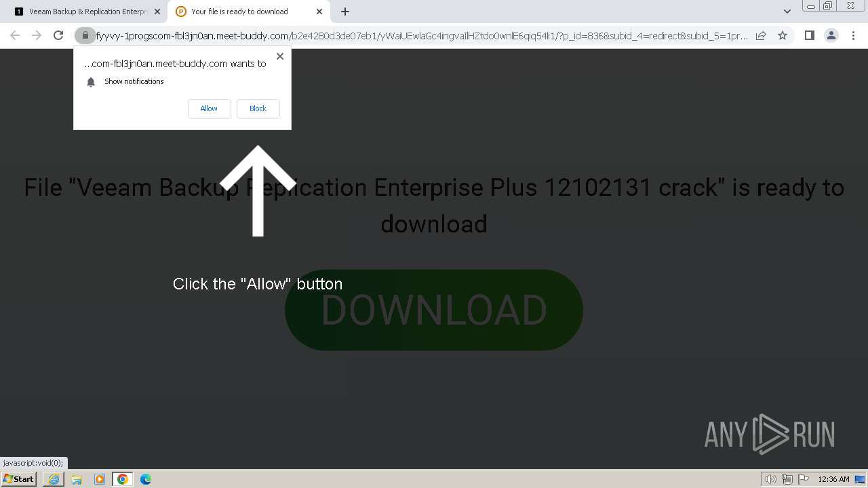Open Windows Media Player from taskbar
868x488 pixels.
(100, 479)
